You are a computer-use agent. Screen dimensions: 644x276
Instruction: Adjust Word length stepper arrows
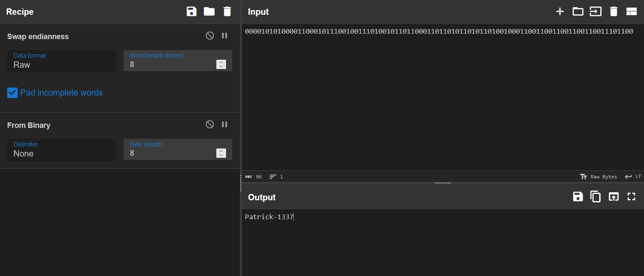221,64
